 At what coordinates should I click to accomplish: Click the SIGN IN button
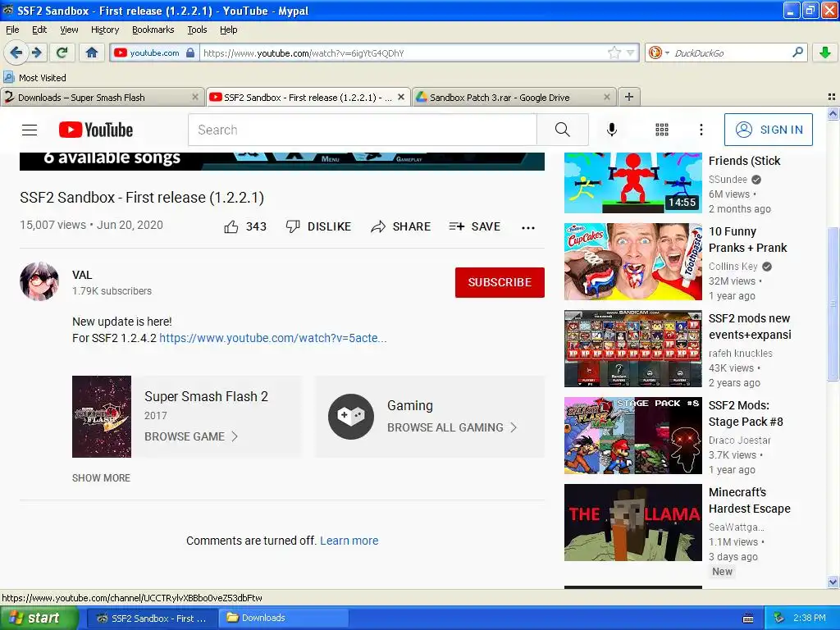[768, 130]
